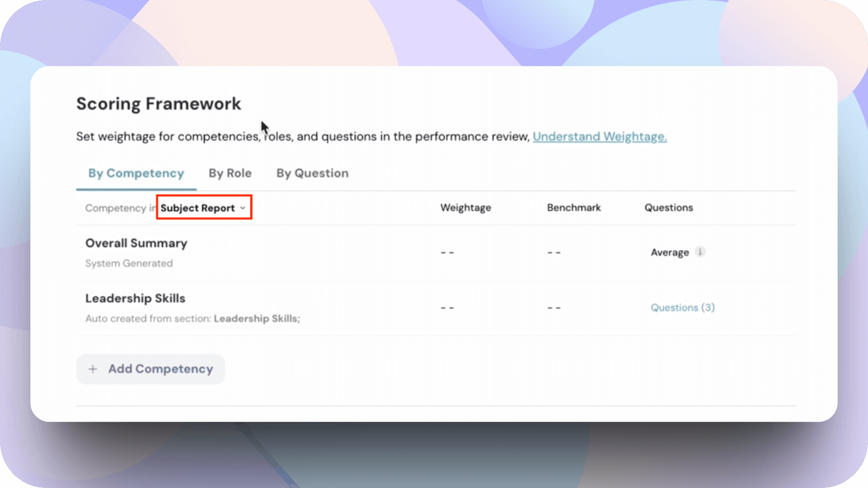Switch to the By Competency tab
Viewport: 868px width, 488px height.
click(136, 174)
